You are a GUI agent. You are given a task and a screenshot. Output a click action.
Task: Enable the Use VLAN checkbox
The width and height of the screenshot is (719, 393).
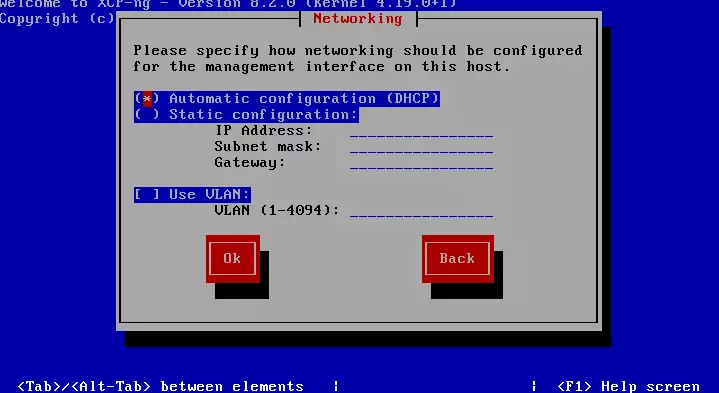(192, 194)
